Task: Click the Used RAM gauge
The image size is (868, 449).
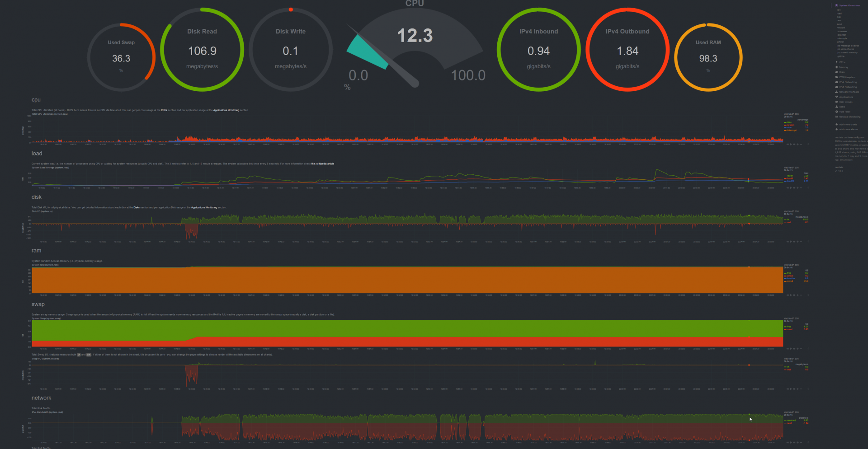Action: point(708,57)
